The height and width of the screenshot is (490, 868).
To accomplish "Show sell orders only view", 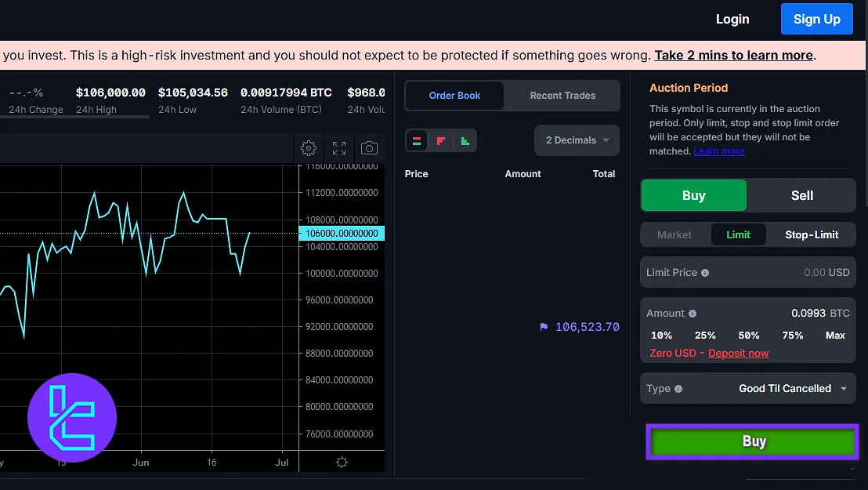I will [x=441, y=141].
